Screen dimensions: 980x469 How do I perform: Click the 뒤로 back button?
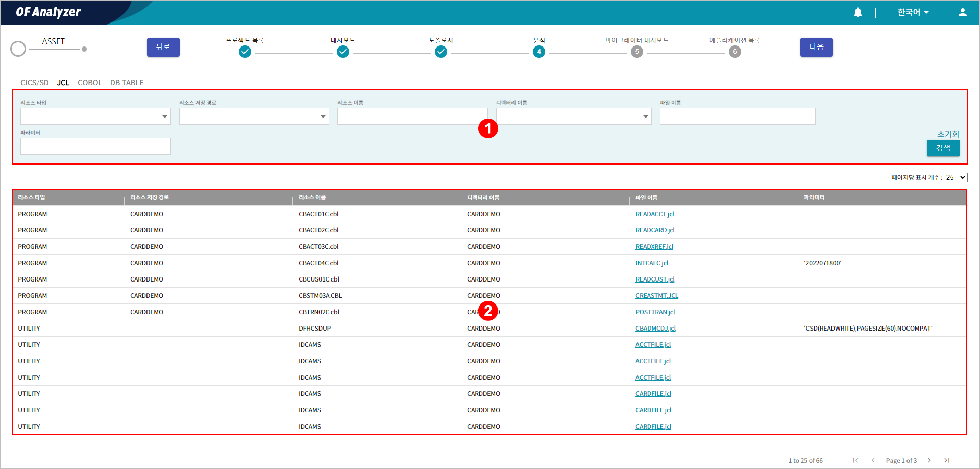pyautogui.click(x=163, y=47)
